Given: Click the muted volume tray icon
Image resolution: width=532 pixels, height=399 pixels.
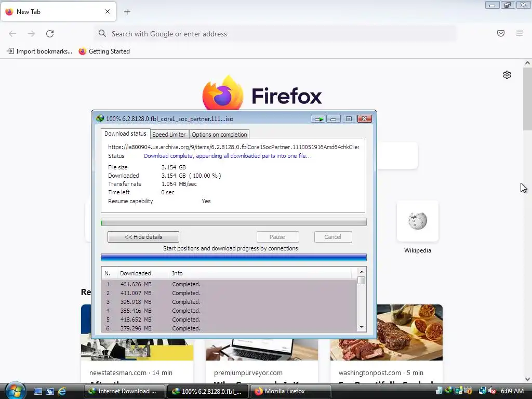Looking at the screenshot, I should (492, 391).
